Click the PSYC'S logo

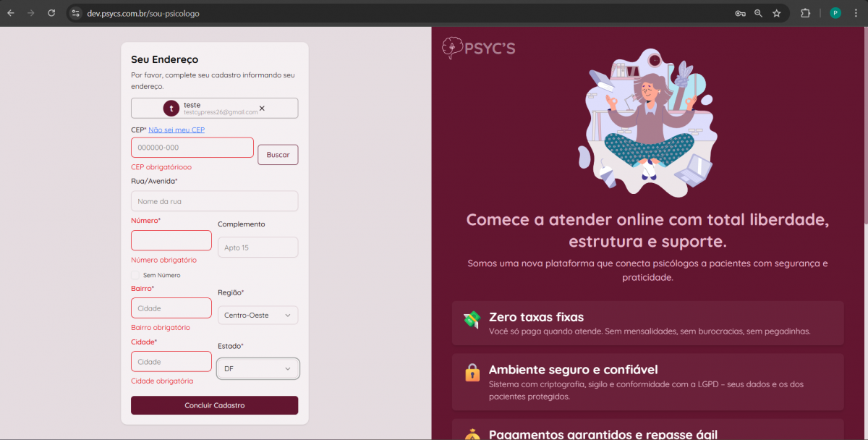(478, 48)
